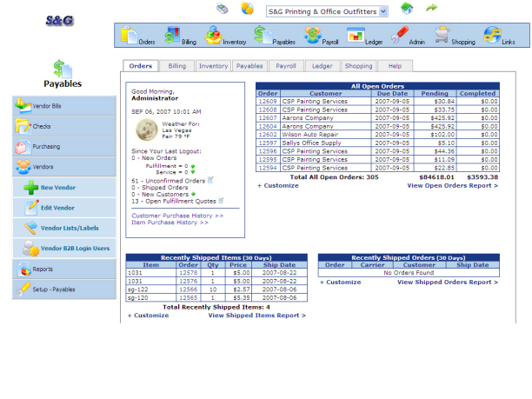Switch to the Inventory tab
This screenshot has width=532, height=399.
pos(213,66)
